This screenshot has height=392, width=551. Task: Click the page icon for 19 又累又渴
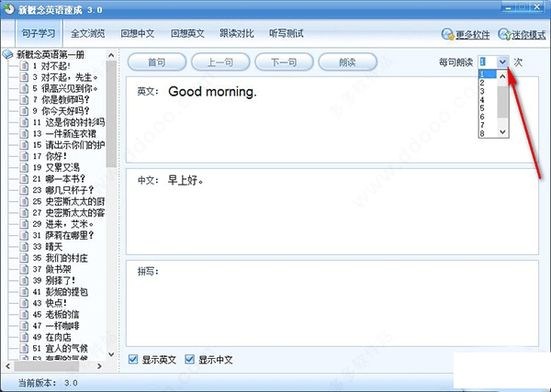24,168
